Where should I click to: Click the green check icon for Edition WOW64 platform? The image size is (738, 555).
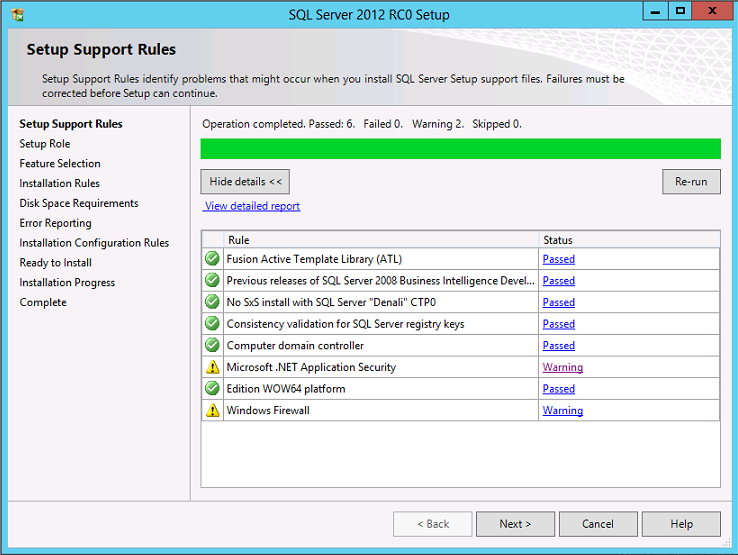click(x=212, y=389)
